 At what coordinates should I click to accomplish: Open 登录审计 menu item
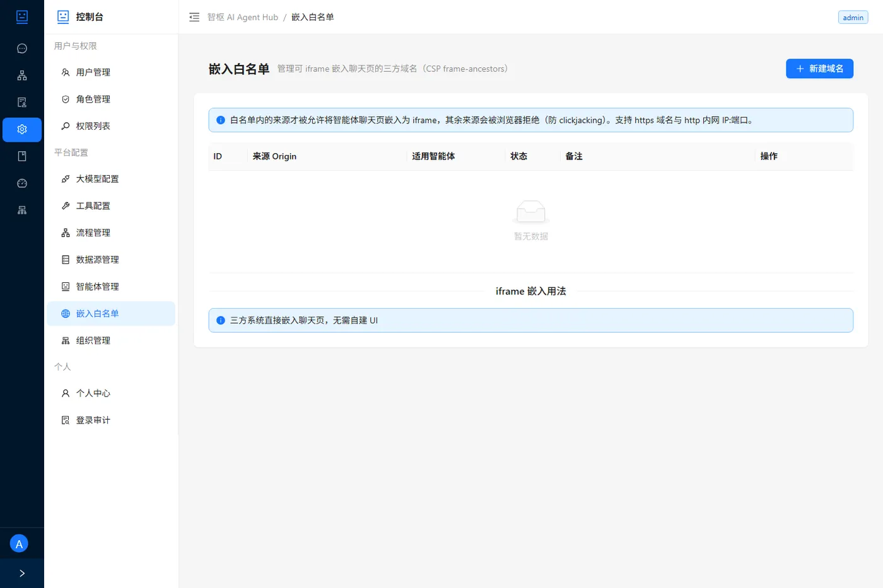point(111,420)
